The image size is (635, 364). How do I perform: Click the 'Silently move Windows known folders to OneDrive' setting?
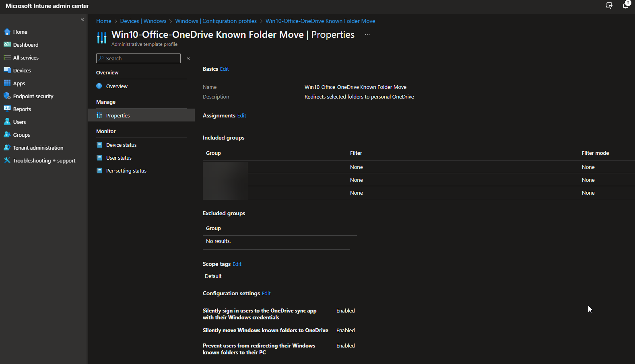266,330
